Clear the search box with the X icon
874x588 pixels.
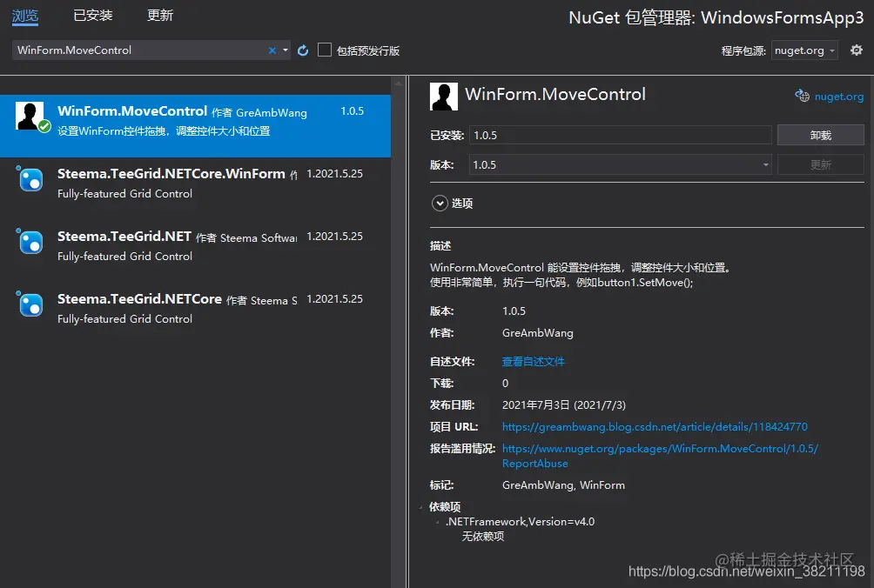(x=272, y=50)
